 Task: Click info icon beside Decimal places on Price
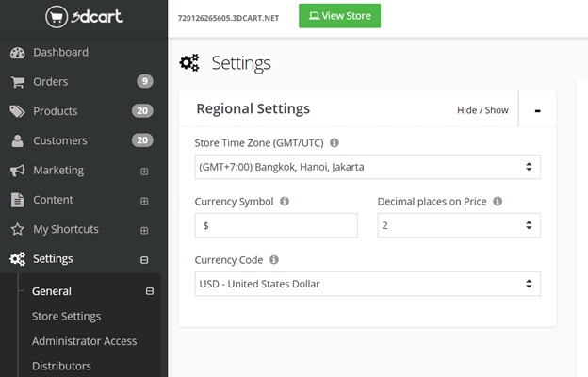click(x=498, y=202)
